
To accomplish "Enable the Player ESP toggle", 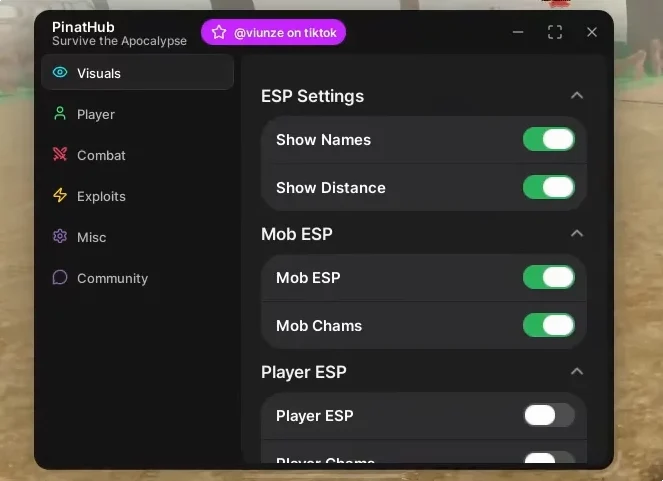I will 549,415.
